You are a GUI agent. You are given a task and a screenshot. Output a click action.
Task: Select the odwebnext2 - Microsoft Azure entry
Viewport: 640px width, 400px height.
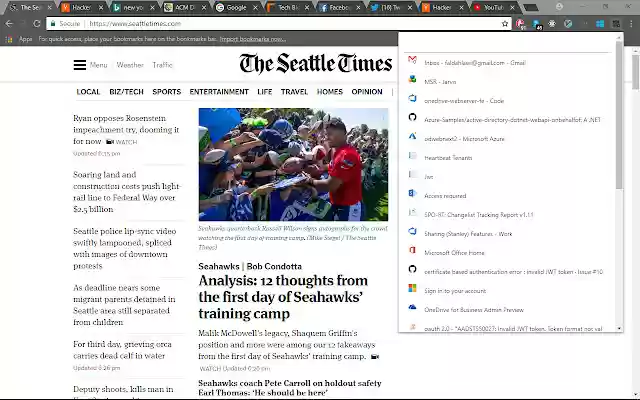click(507, 139)
